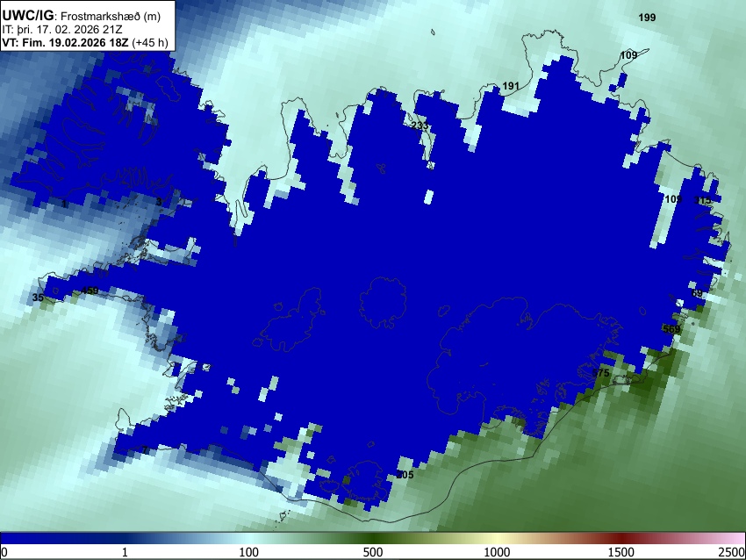Click the colorbar tick label 2500
This screenshot has height=560, width=746.
click(731, 552)
